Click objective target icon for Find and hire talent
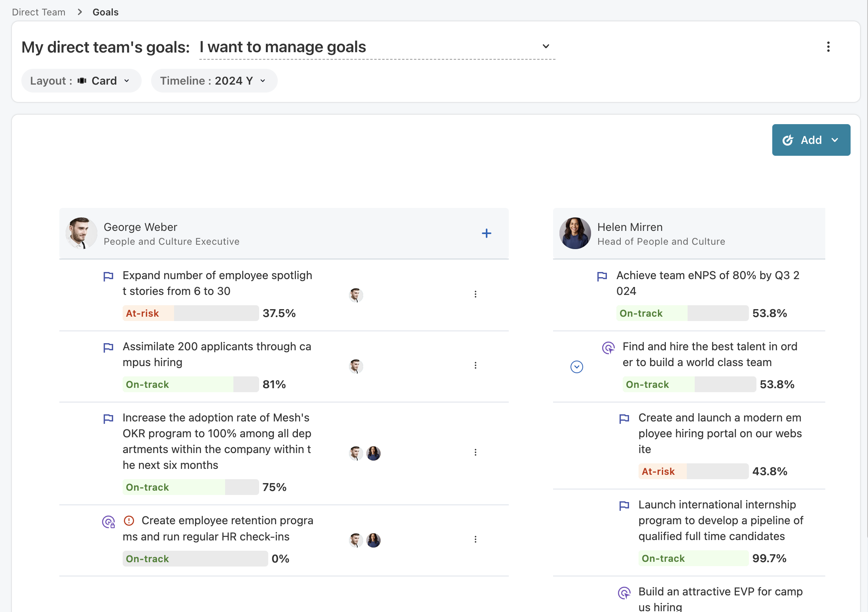Screen dimensions: 868x612 pos(608,348)
